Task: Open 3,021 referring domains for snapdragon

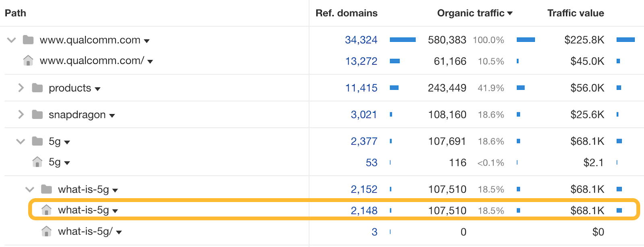Action: coord(364,115)
